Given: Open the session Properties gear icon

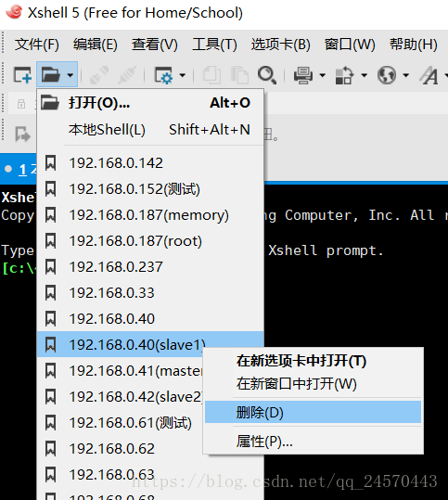Looking at the screenshot, I should pos(163,75).
